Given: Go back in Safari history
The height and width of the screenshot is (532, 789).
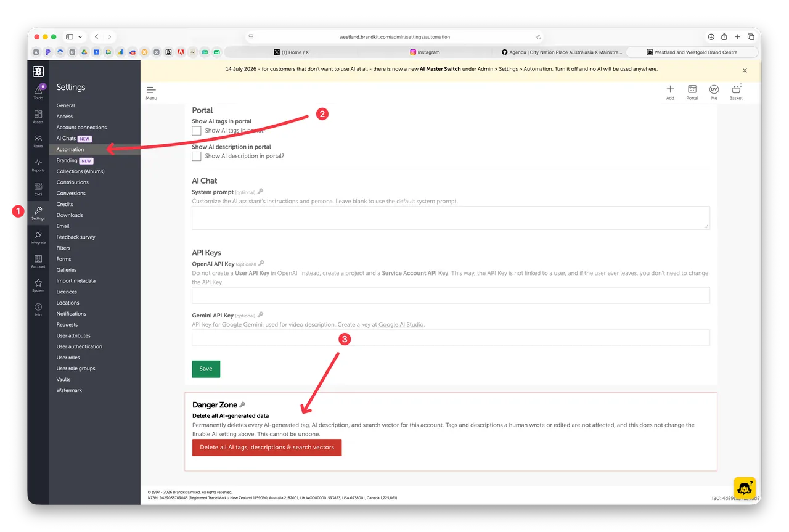Looking at the screenshot, I should tap(97, 37).
